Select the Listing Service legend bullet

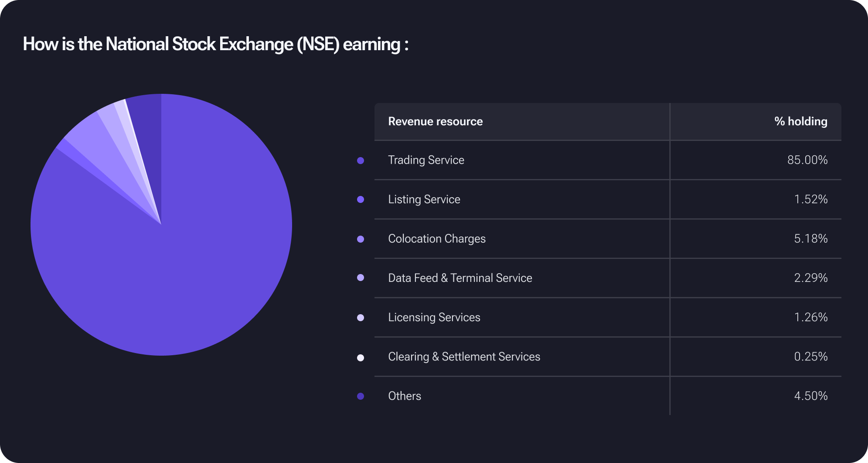pyautogui.click(x=361, y=199)
